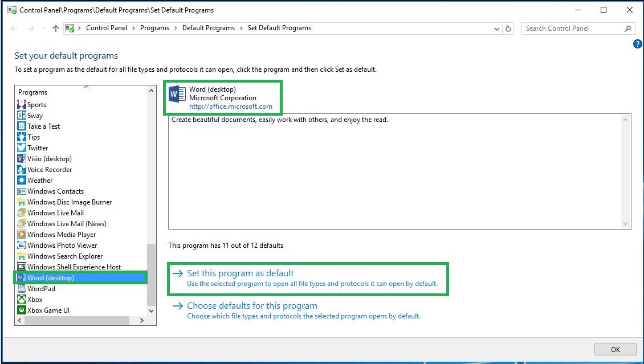Go back to previous page
Image resolution: width=644 pixels, height=364 pixels.
[14, 28]
